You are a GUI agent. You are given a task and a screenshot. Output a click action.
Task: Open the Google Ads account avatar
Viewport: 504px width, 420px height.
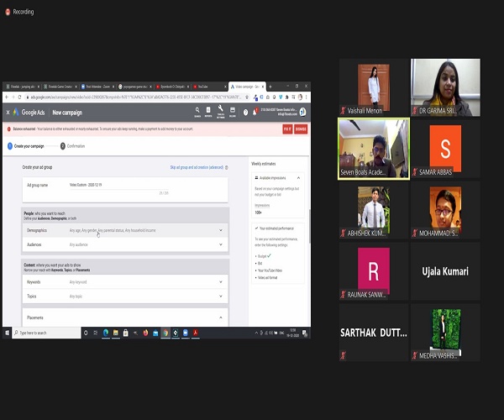302,112
